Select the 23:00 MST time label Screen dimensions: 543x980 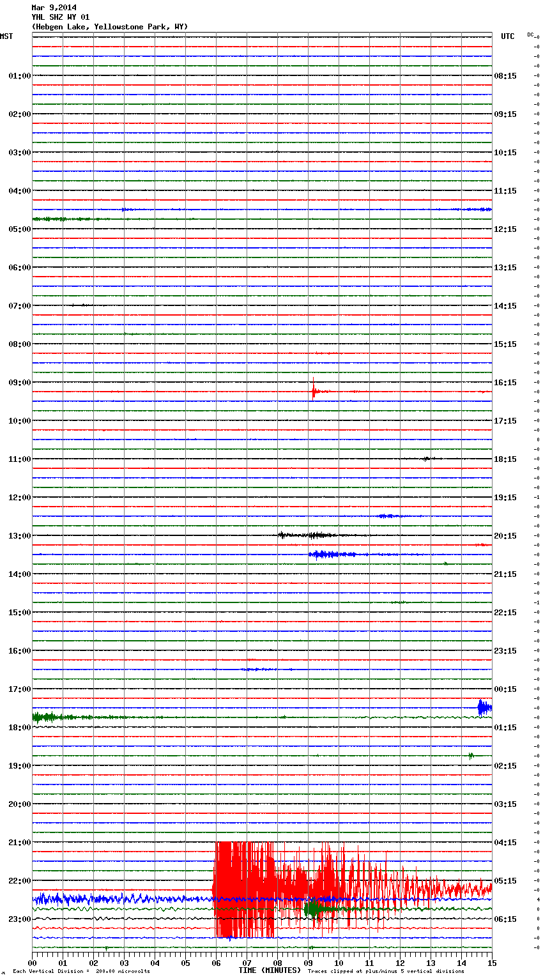[x=19, y=919]
